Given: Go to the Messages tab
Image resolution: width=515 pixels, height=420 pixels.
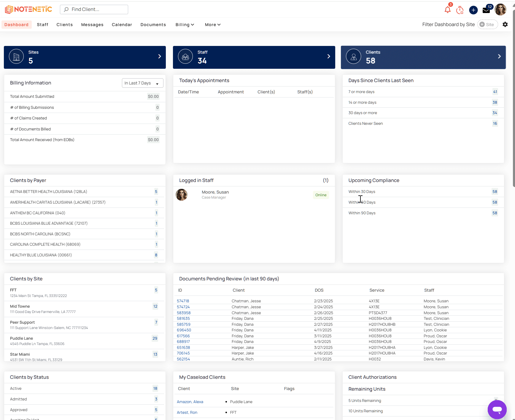Looking at the screenshot, I should click(x=92, y=25).
